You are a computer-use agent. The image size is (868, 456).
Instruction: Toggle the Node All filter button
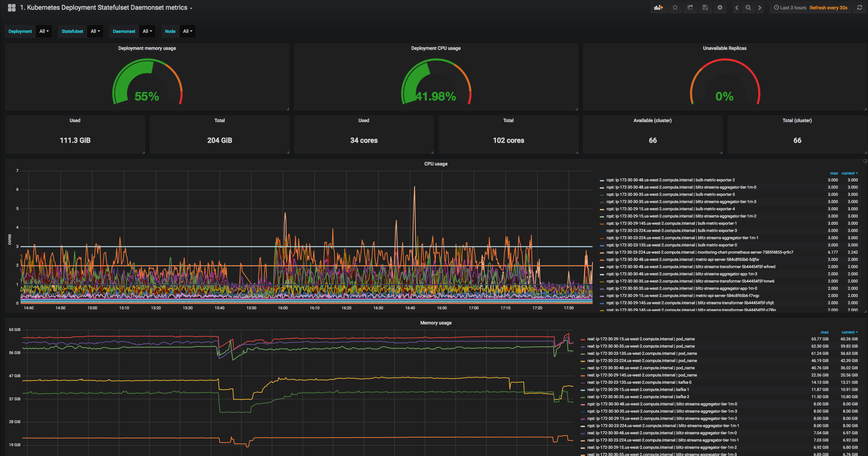pyautogui.click(x=187, y=31)
